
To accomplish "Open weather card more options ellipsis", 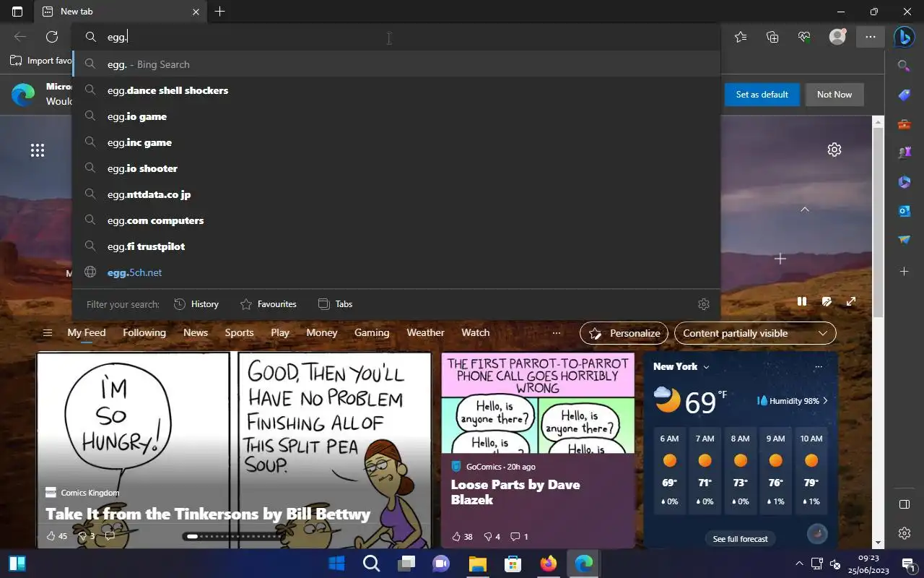I will tap(819, 367).
